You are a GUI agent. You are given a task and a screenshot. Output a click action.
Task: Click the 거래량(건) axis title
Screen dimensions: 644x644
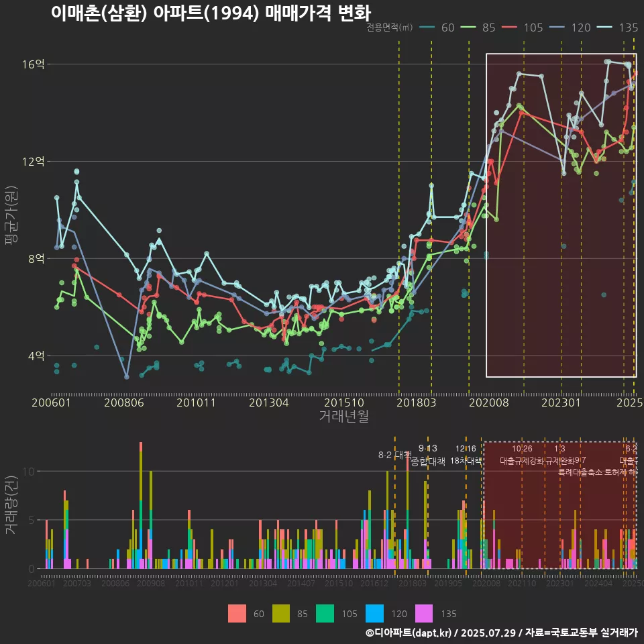pyautogui.click(x=11, y=505)
